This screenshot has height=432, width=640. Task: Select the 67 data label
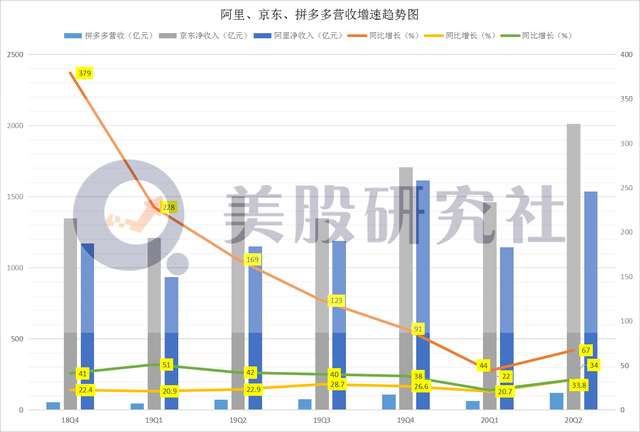coord(586,350)
